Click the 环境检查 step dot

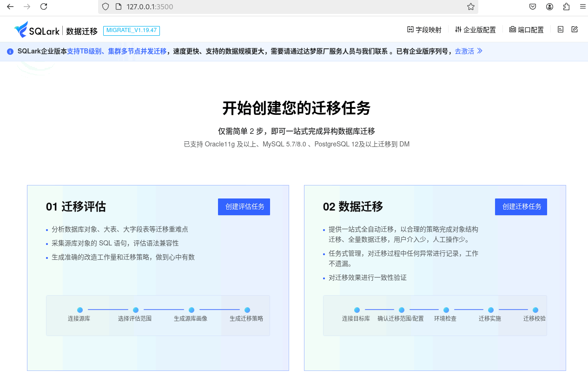tap(446, 310)
